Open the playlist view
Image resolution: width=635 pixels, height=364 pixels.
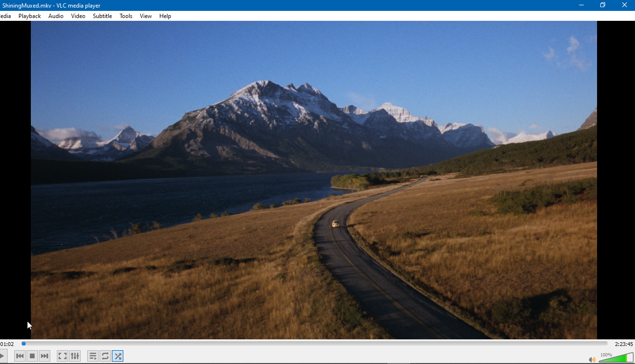point(93,356)
